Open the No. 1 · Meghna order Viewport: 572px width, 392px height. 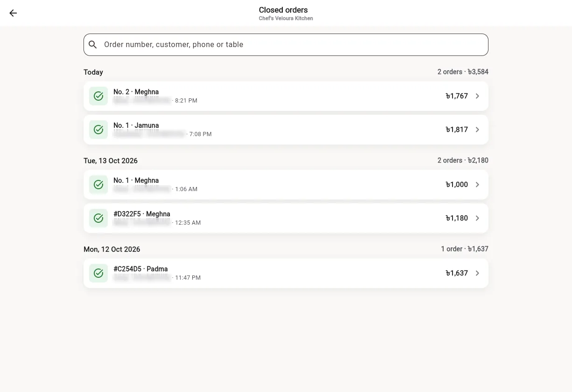[x=286, y=185]
